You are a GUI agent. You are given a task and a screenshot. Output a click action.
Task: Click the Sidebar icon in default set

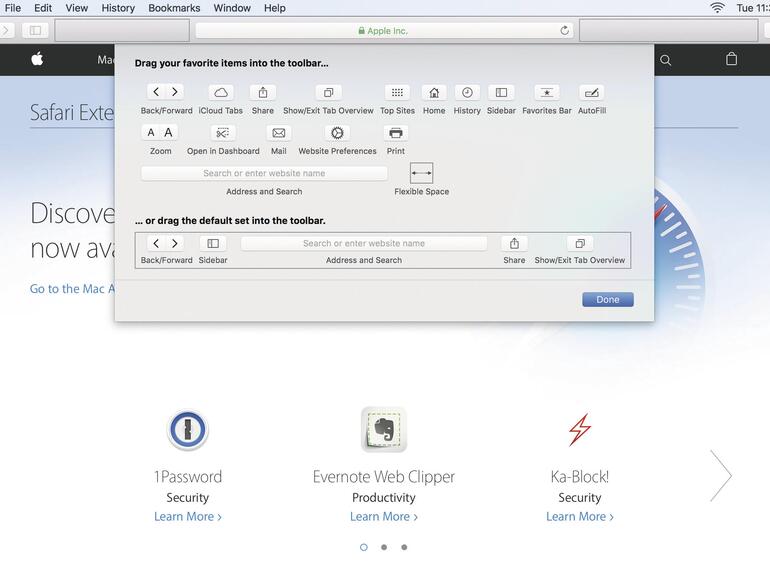tap(213, 244)
